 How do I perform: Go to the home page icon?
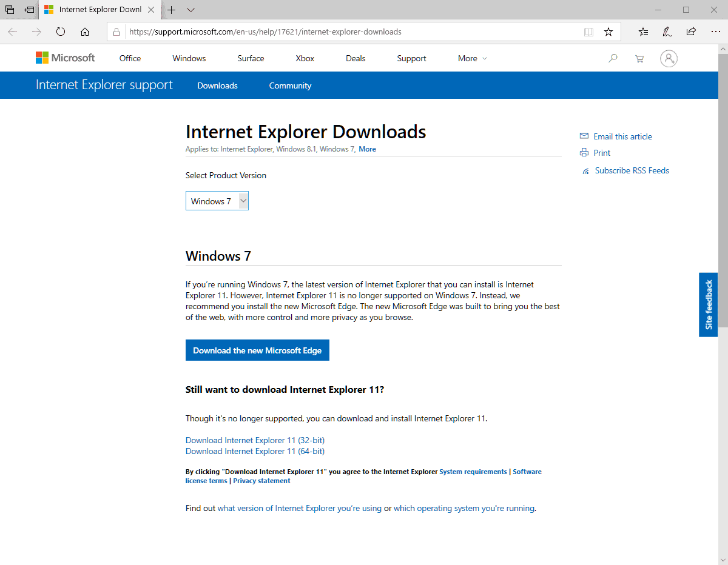click(x=85, y=32)
